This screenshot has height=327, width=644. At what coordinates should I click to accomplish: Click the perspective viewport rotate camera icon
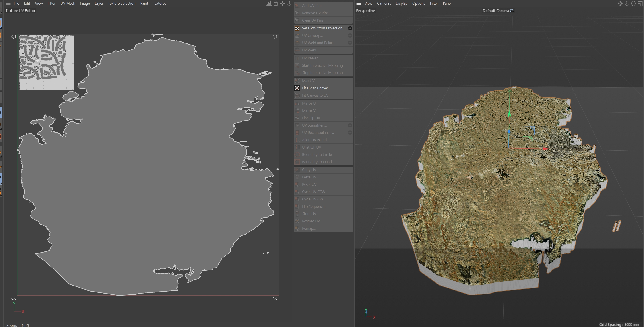[633, 3]
